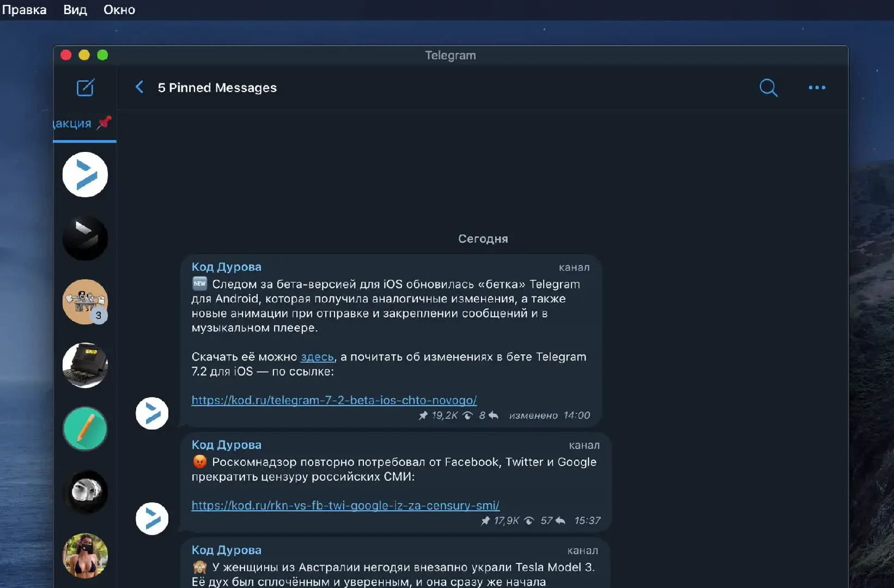The image size is (894, 588).
Task: Open the green pencil avatar chat
Action: tap(85, 429)
